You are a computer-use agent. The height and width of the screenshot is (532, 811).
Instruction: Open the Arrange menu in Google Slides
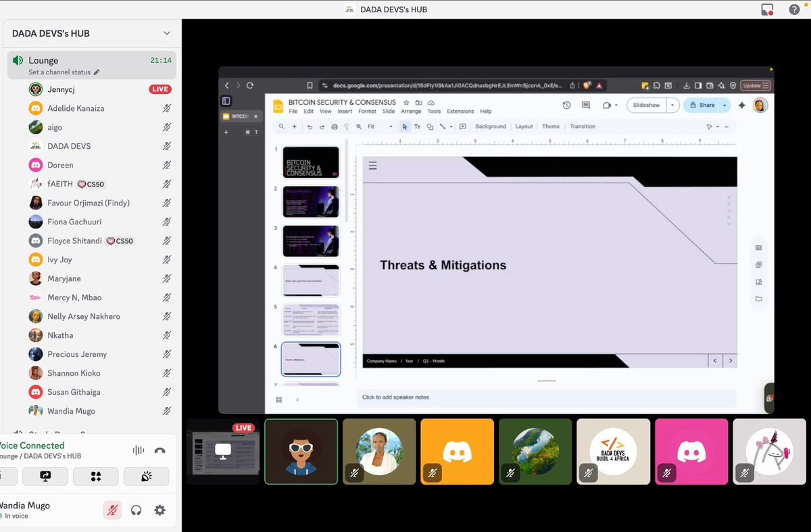pyautogui.click(x=411, y=112)
